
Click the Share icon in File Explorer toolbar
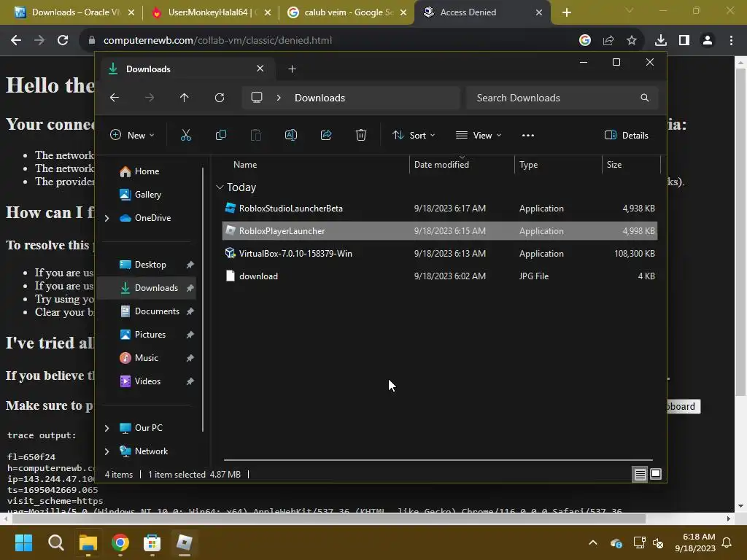tap(326, 135)
